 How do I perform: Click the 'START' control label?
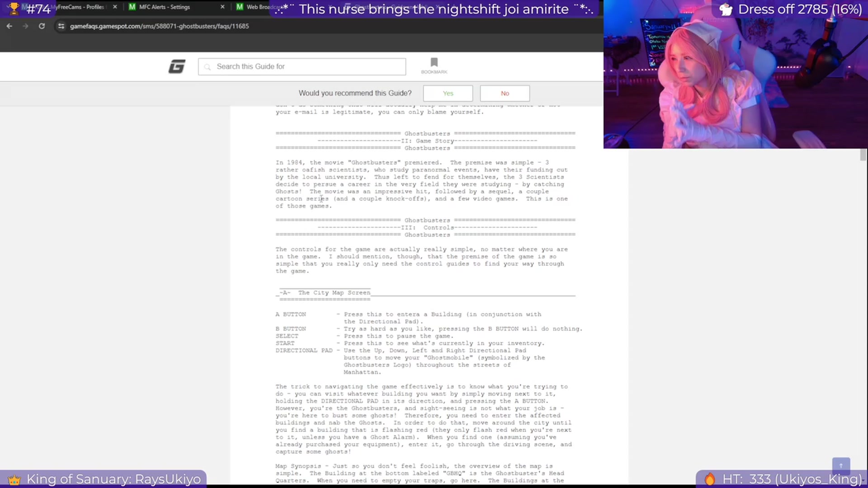285,343
